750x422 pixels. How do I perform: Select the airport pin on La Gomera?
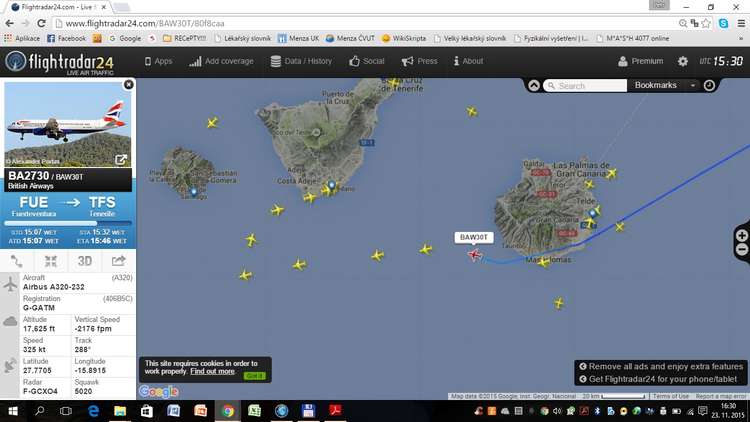[x=194, y=192]
